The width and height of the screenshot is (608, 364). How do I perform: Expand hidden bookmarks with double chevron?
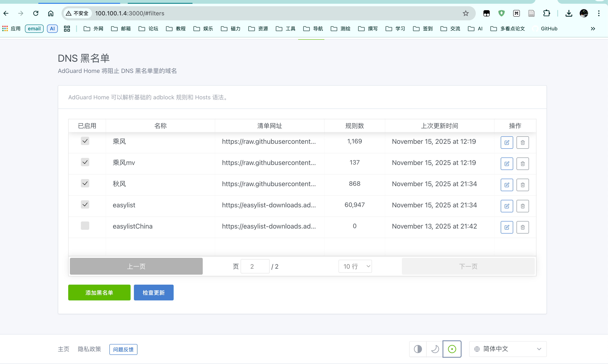pos(593,29)
